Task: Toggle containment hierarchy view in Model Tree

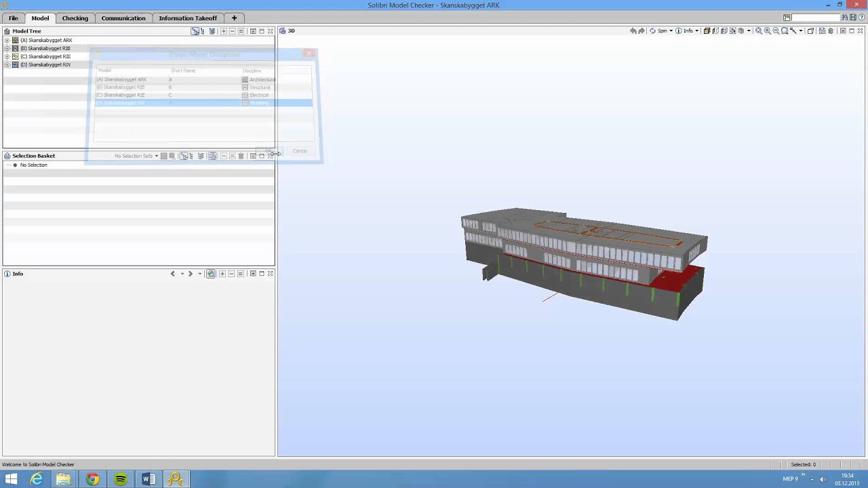Action: [195, 31]
